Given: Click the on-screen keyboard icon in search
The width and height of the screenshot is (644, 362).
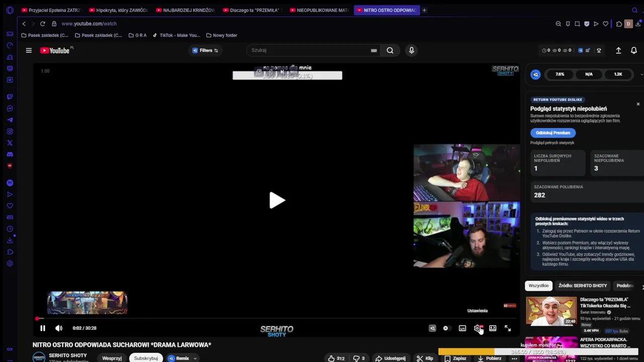Looking at the screenshot, I should point(374,50).
